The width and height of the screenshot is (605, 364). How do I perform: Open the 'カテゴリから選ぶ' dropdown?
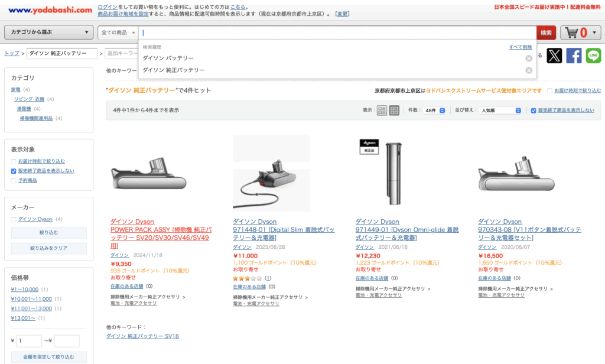[49, 32]
